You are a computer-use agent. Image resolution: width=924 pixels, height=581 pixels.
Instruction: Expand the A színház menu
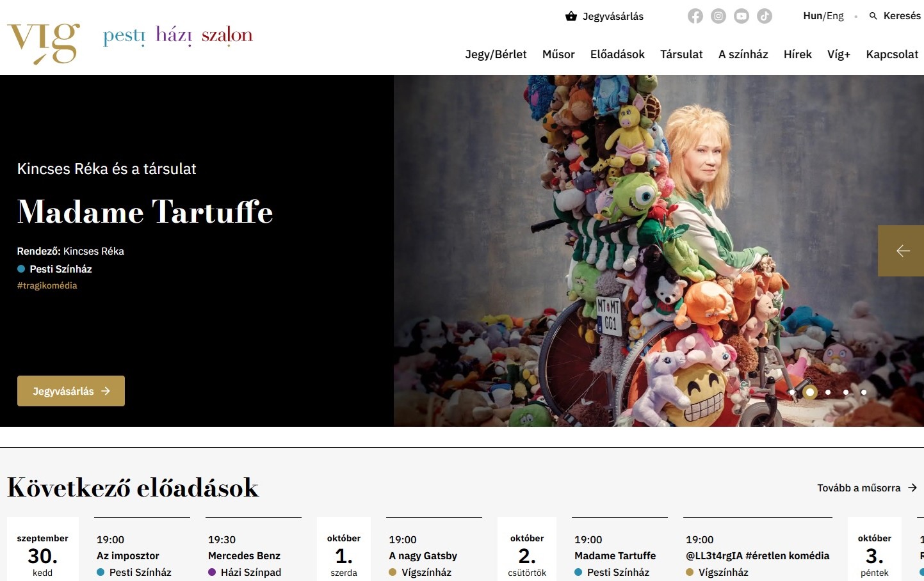tap(743, 54)
